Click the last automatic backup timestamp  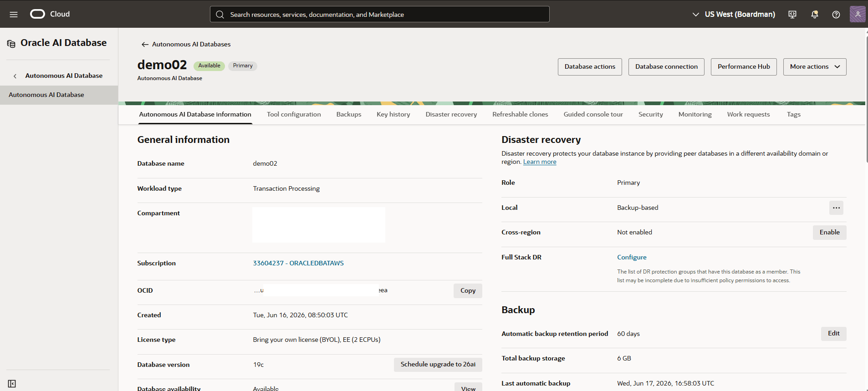point(665,383)
